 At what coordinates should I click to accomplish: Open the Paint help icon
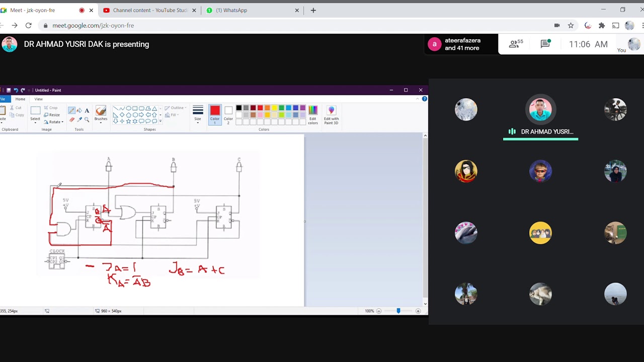click(x=425, y=99)
